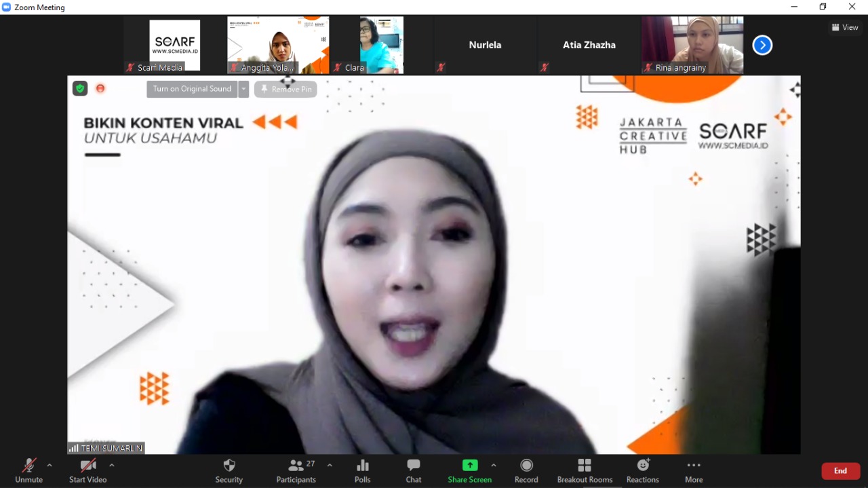Image resolution: width=868 pixels, height=488 pixels.
Task: Open the View layout menu
Action: click(845, 27)
